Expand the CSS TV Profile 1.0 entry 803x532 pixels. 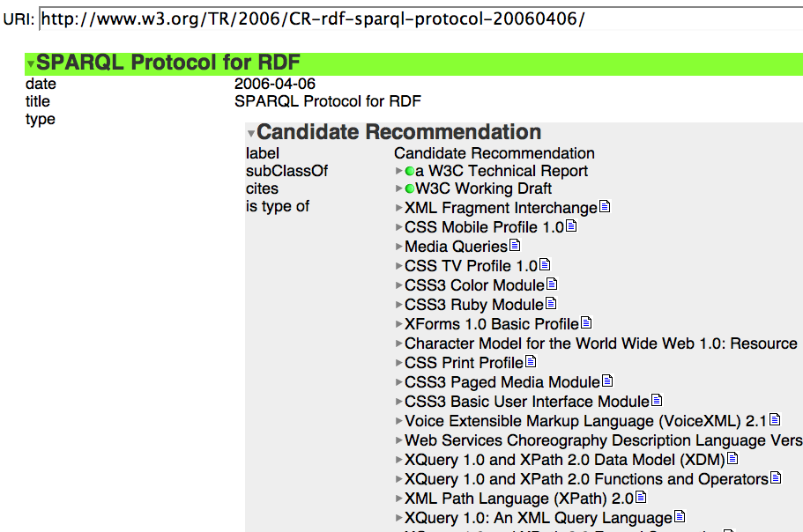pos(399,266)
